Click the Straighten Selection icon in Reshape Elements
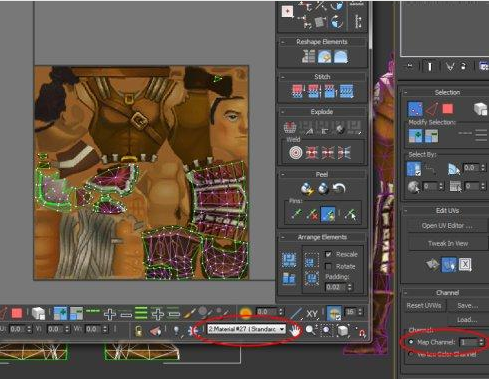Viewport: 489px width, 379px height. [308, 57]
